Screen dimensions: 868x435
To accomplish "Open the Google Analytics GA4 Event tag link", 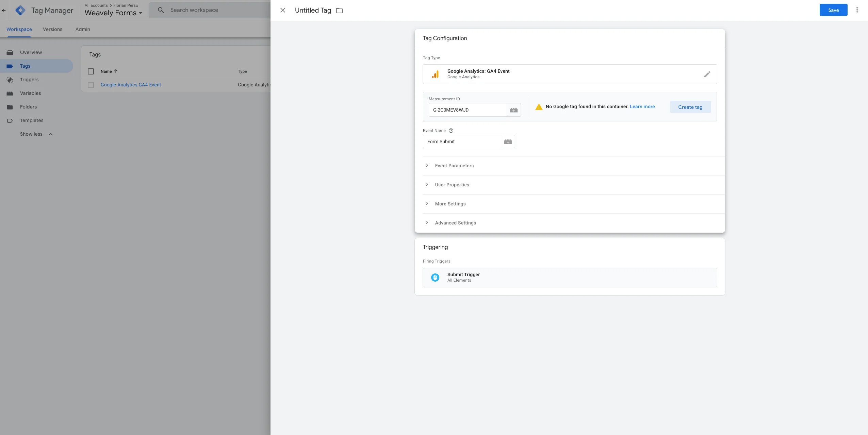I will pos(131,85).
